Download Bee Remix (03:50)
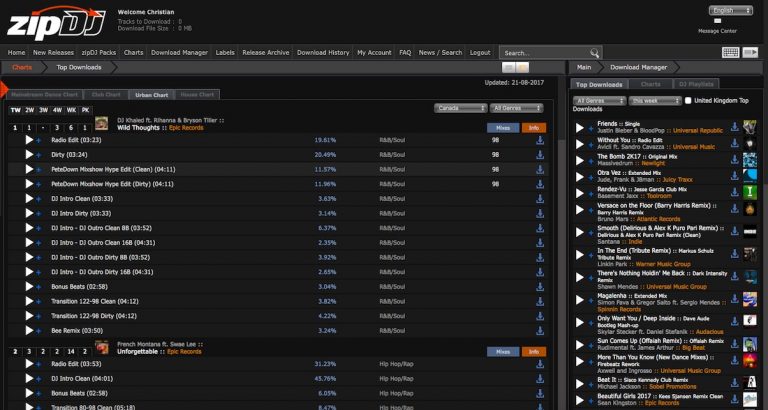This screenshot has width=768, height=410. point(540,331)
